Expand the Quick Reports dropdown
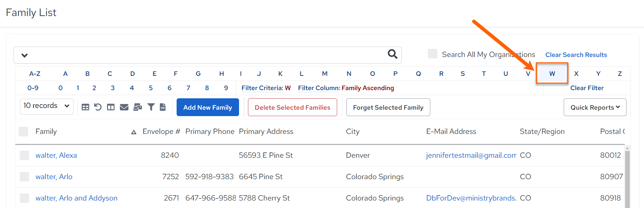 click(595, 107)
